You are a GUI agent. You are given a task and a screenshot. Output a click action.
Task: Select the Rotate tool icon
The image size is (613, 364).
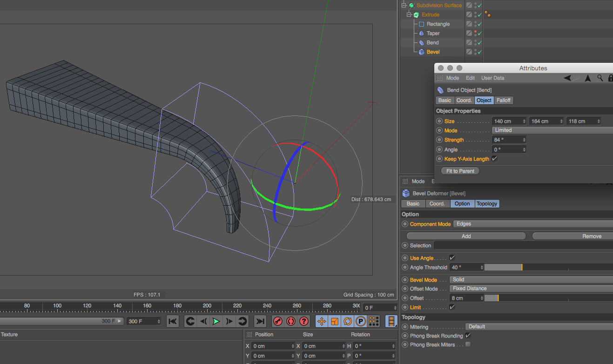point(348,321)
